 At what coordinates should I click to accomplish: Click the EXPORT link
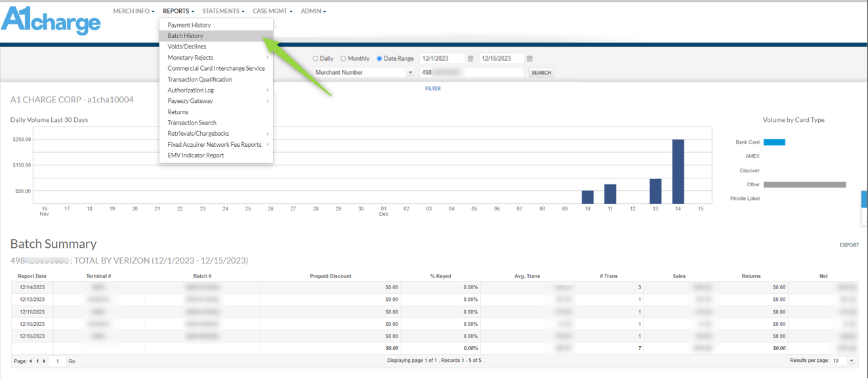pos(849,245)
